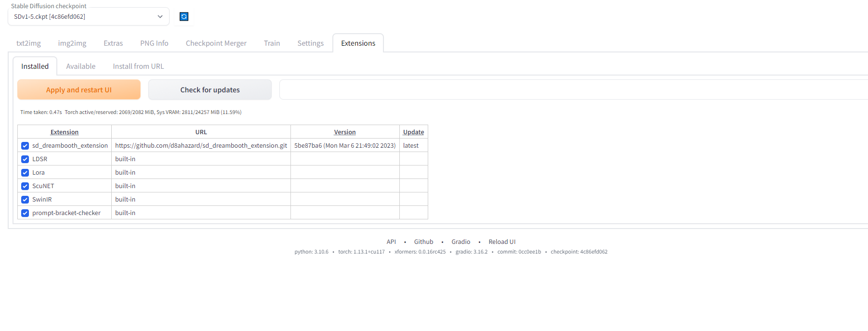868x331 pixels.
Task: Refresh the checkpoint list icon
Action: click(184, 17)
